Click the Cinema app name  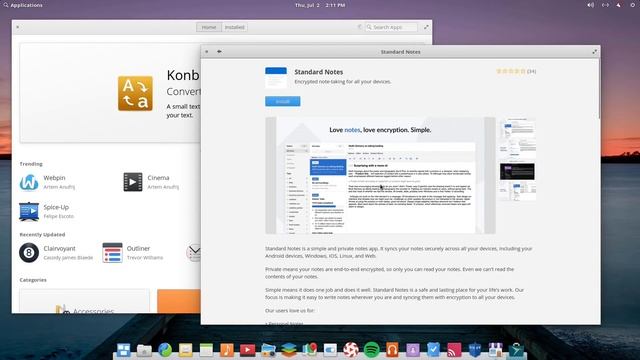click(158, 178)
